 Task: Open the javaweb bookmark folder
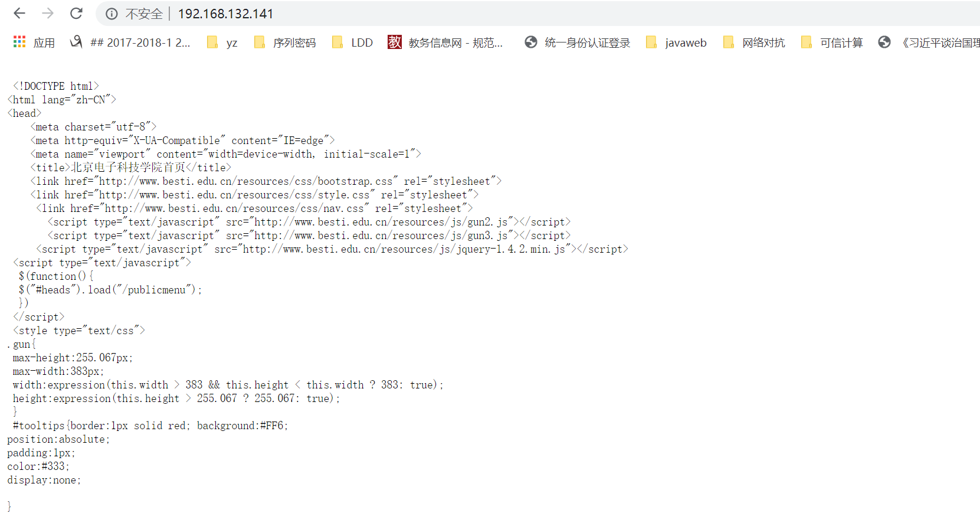(677, 43)
